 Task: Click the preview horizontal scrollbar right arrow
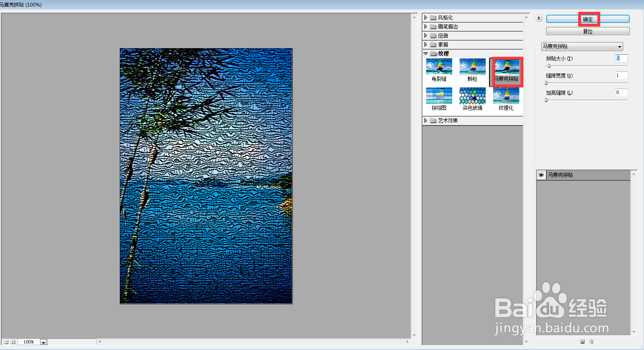pos(407,341)
